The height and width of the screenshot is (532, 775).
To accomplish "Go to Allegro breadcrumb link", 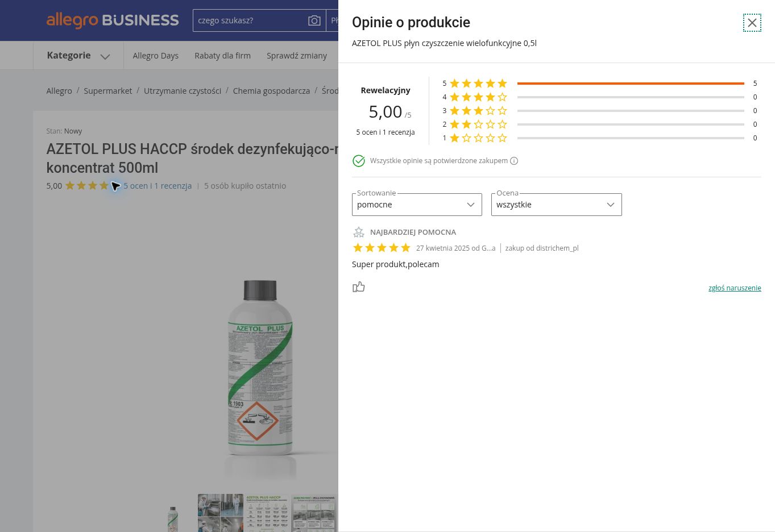I will [x=59, y=91].
